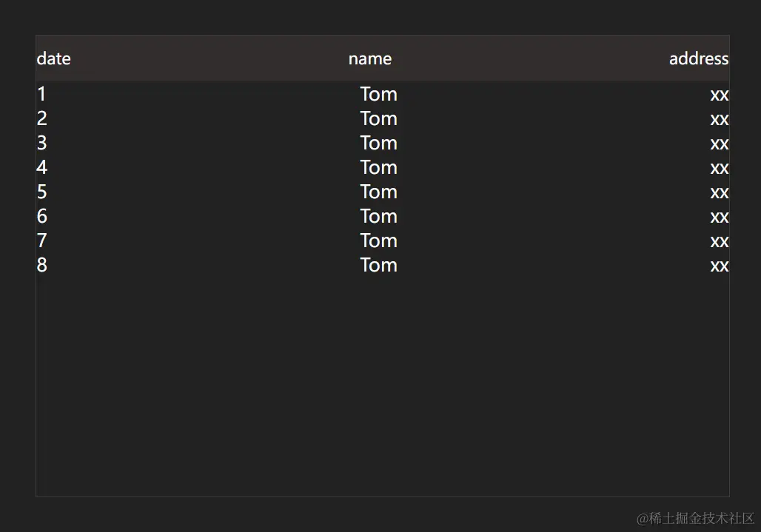Screen dimensions: 761x532
Task: Click the date cell showing 3
Action: (42, 143)
